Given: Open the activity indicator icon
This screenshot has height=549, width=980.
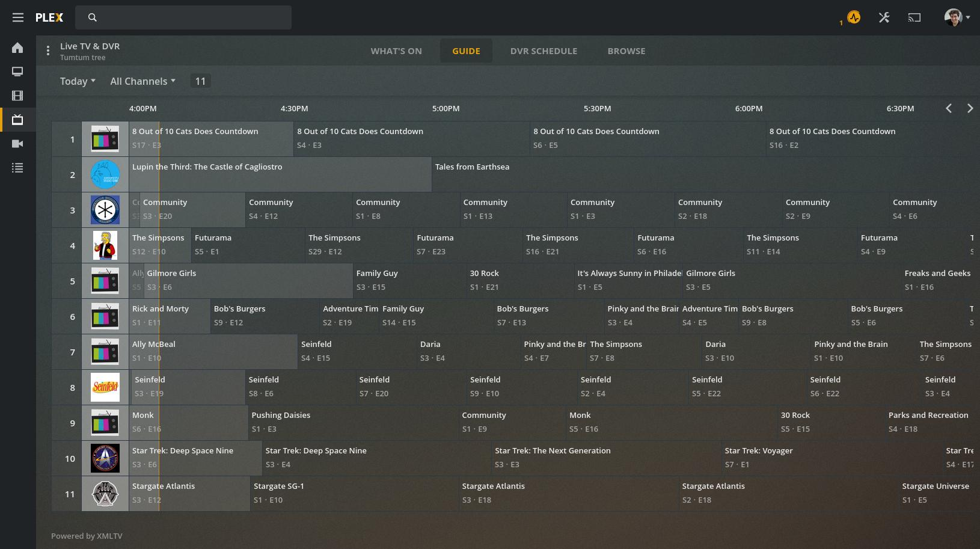Looking at the screenshot, I should point(854,17).
